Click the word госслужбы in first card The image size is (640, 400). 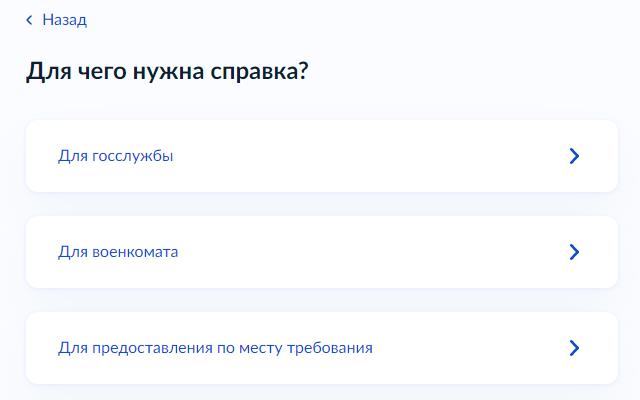point(133,156)
